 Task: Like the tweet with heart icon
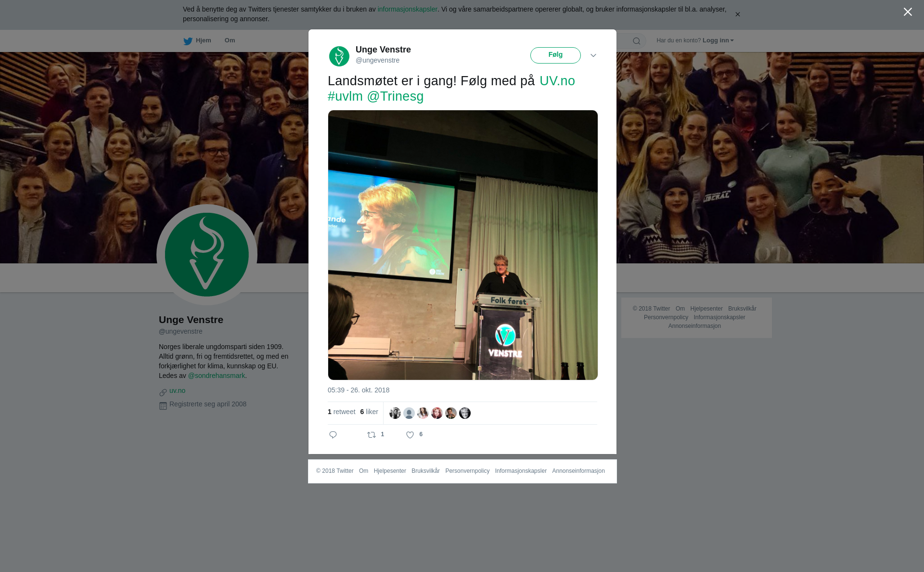pyautogui.click(x=410, y=435)
